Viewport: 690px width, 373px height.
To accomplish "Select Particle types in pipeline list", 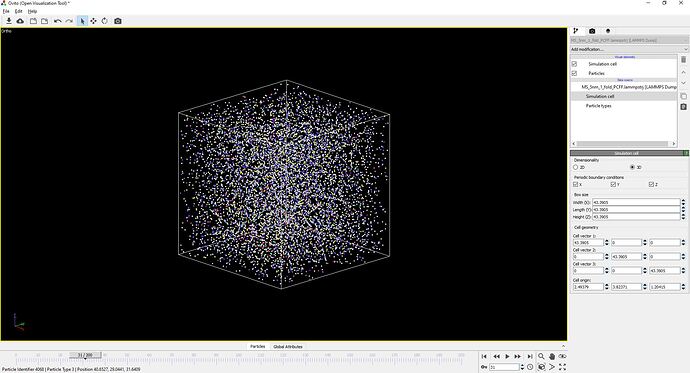I will (598, 106).
